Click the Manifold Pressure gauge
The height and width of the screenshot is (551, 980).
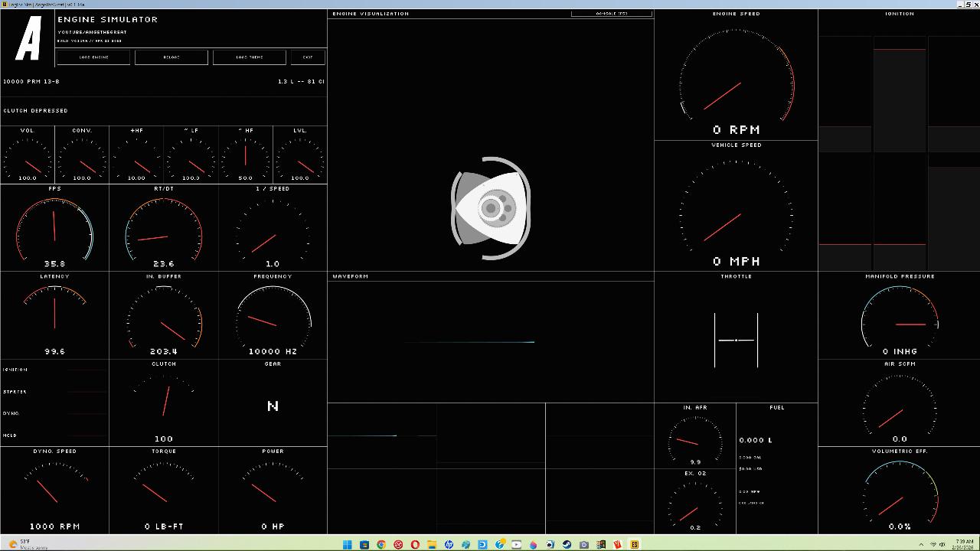(x=900, y=318)
